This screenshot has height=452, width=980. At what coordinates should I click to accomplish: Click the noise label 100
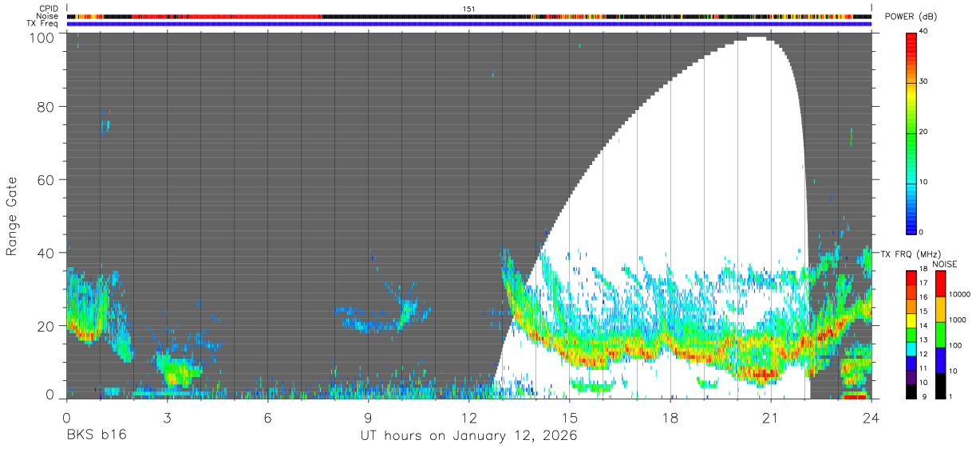[955, 346]
